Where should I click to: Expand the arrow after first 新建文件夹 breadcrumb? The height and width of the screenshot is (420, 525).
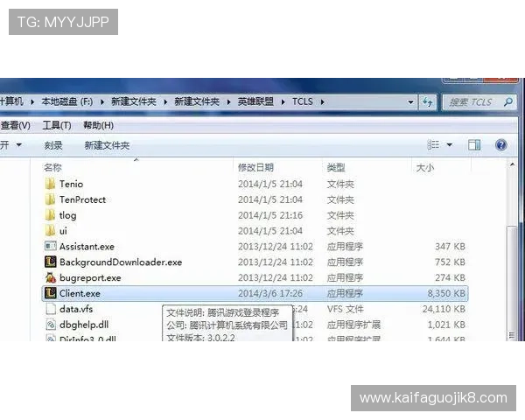[165, 101]
